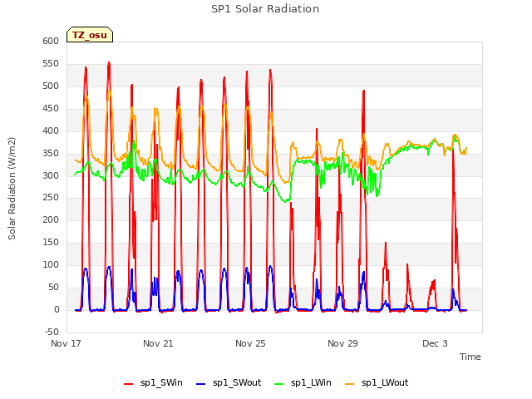The image size is (532, 399).
Task: Click the TZ_osu annotation label
Action: coord(90,35)
